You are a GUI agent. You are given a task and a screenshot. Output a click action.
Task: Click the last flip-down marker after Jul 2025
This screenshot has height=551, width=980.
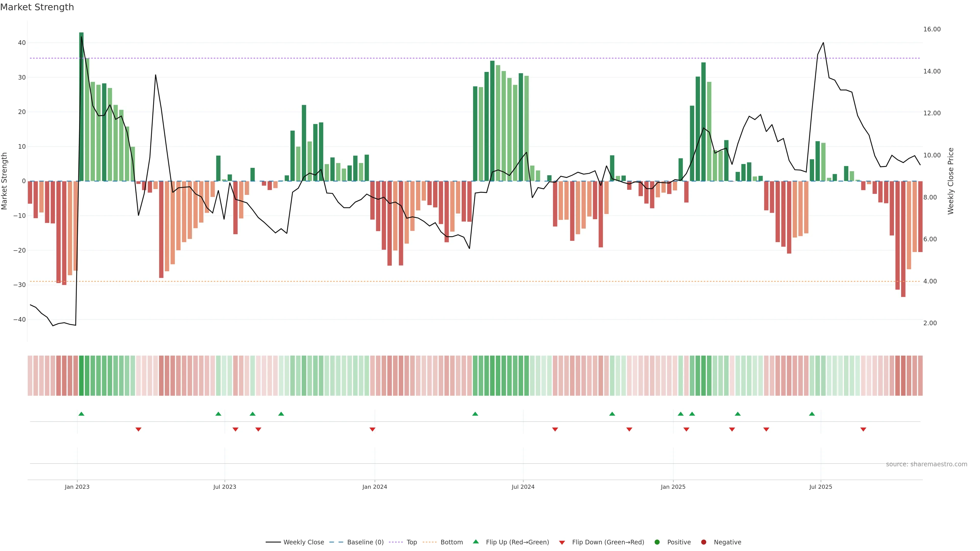pyautogui.click(x=863, y=429)
